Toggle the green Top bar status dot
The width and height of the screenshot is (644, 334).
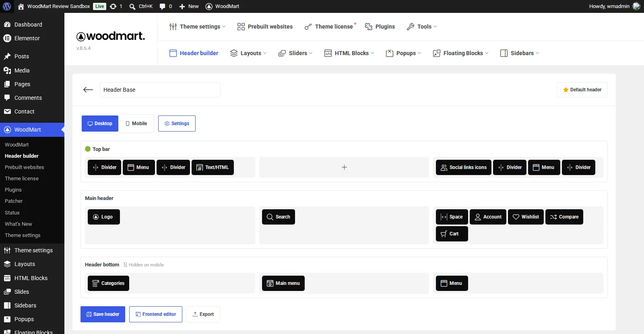[x=88, y=149]
